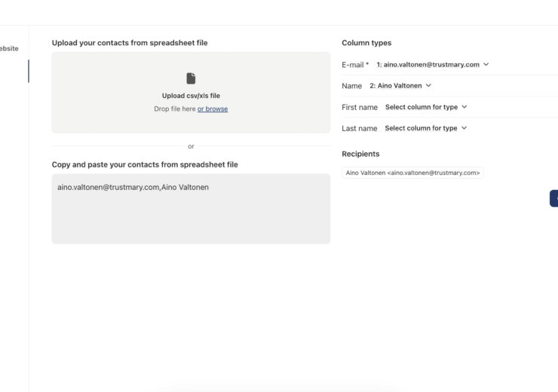Click the 'E-mail *' label
This screenshot has height=392, width=558.
[355, 65]
